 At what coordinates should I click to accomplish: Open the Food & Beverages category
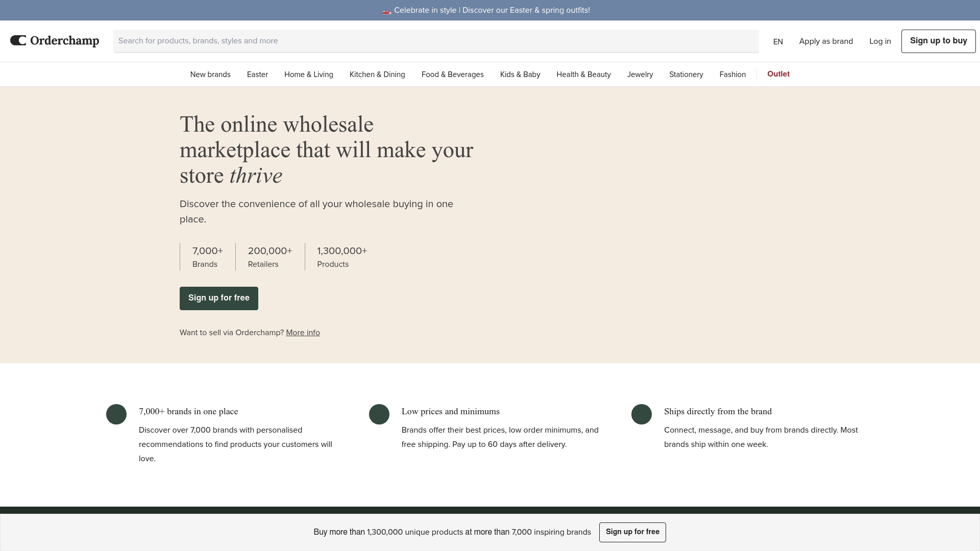pos(452,74)
